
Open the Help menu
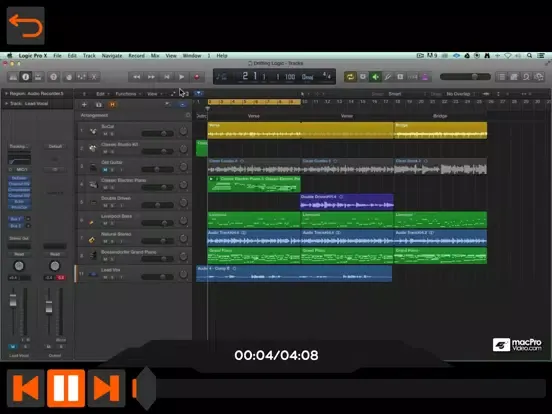click(x=222, y=56)
